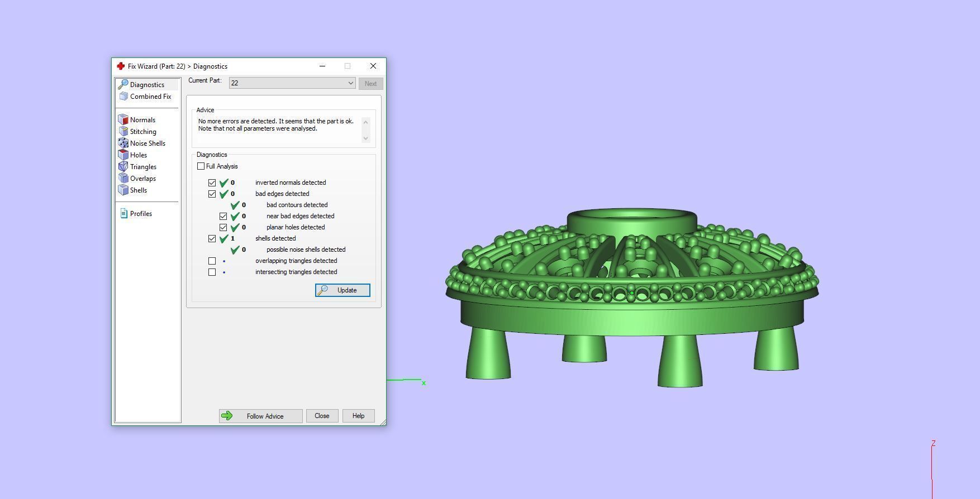Enable the Full Analysis checkbox
The image size is (980, 499).
coord(201,166)
